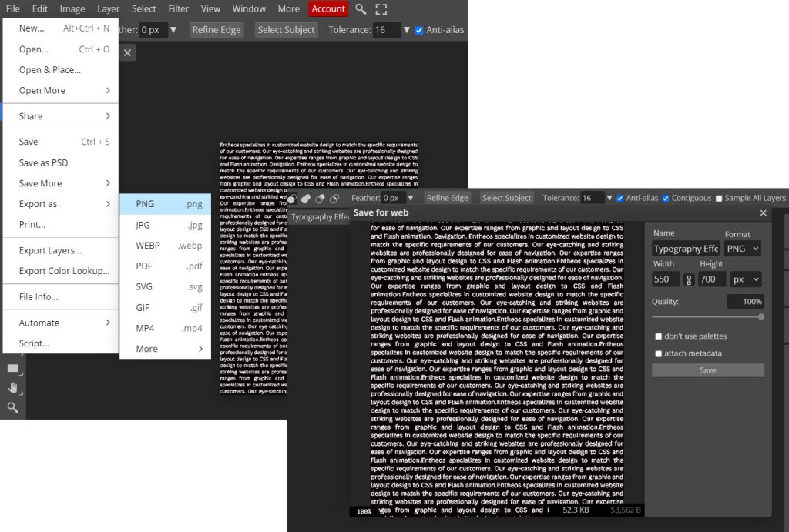
Task: Toggle fullscreen mode icon
Action: [x=381, y=9]
